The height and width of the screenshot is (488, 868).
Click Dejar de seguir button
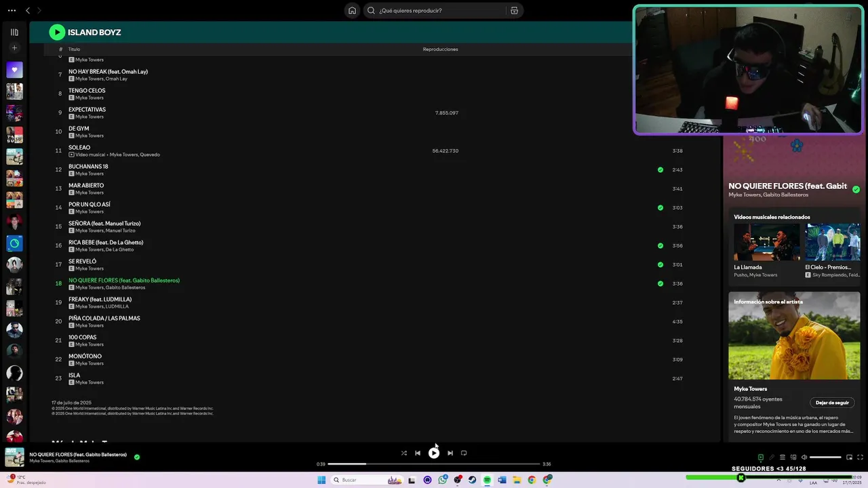832,403
